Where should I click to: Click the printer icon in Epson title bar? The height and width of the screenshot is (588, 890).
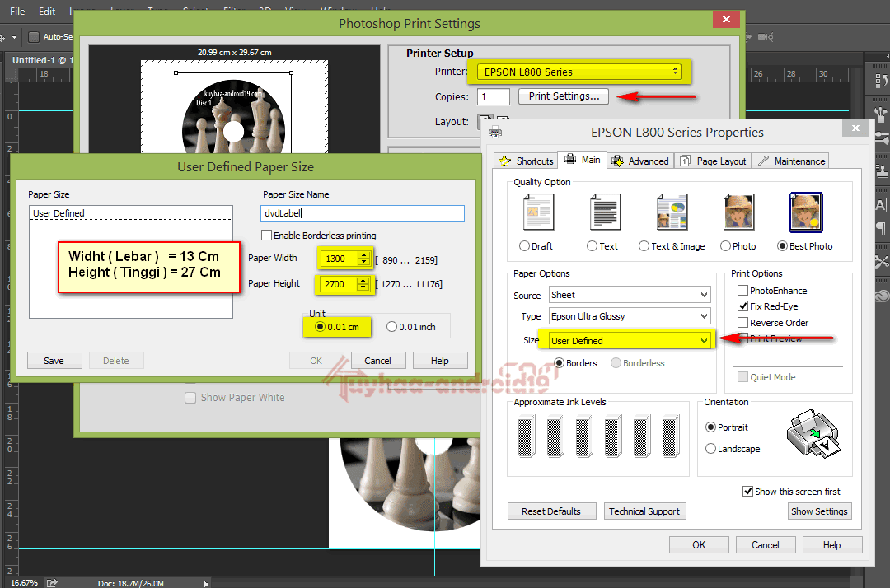pos(495,132)
